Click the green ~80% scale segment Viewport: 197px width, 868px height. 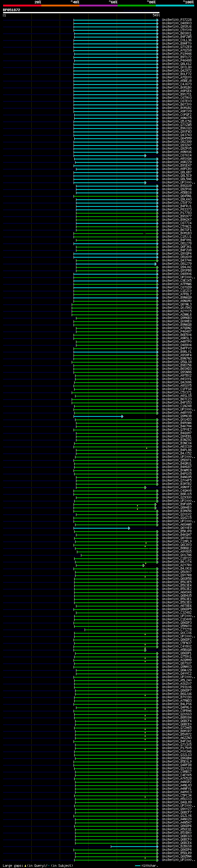[137, 6]
